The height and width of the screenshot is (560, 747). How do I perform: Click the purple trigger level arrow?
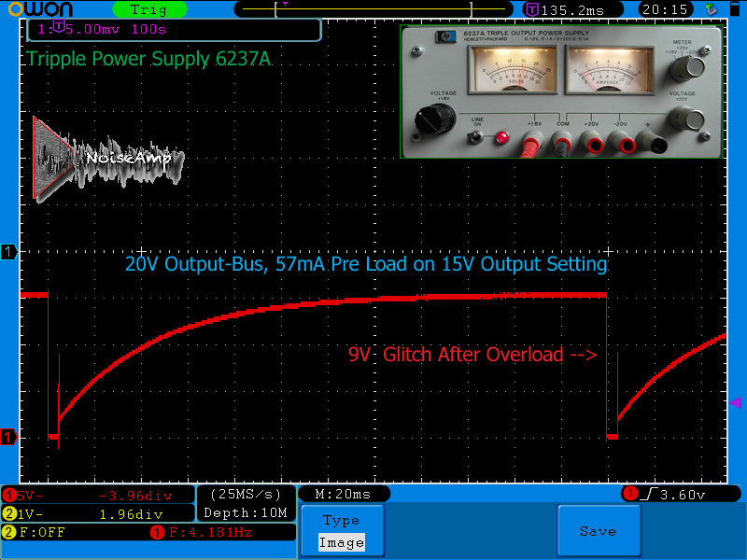(736, 403)
